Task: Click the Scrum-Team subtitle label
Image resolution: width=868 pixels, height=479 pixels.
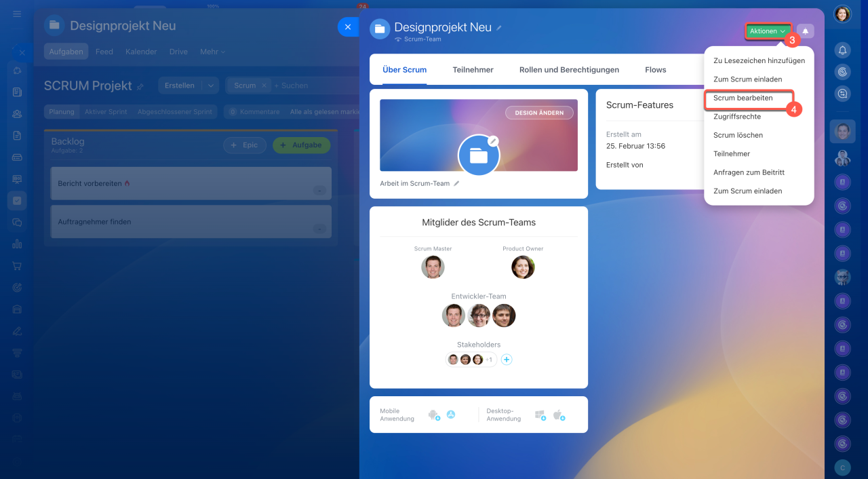Action: pos(422,39)
